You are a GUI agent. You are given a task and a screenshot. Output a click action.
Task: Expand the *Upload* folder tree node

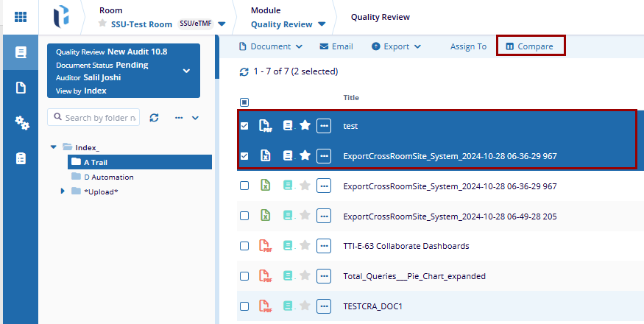(63, 191)
